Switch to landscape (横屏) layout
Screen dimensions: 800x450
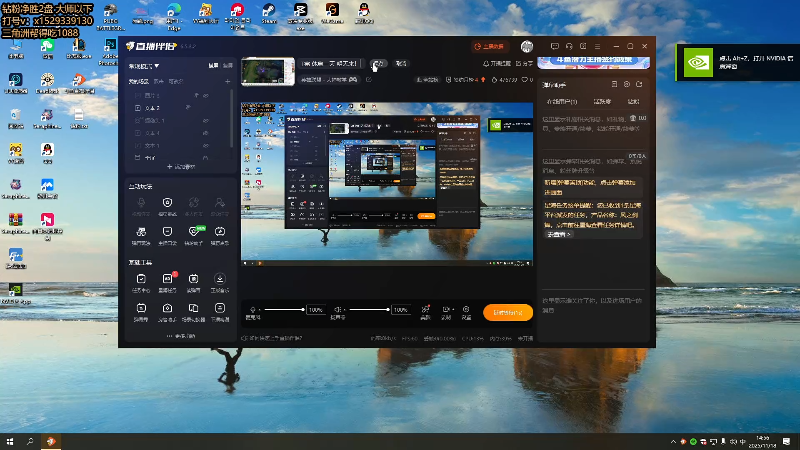pyautogui.click(x=213, y=66)
